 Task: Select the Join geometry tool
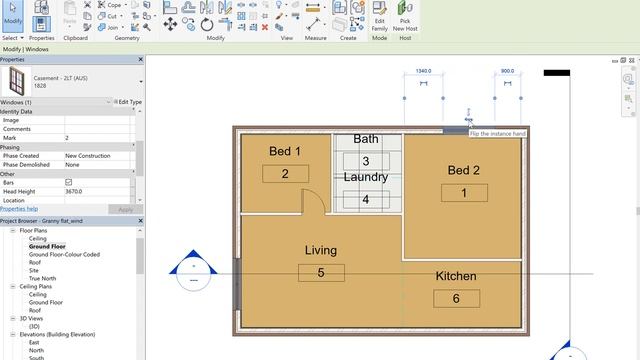(109, 27)
